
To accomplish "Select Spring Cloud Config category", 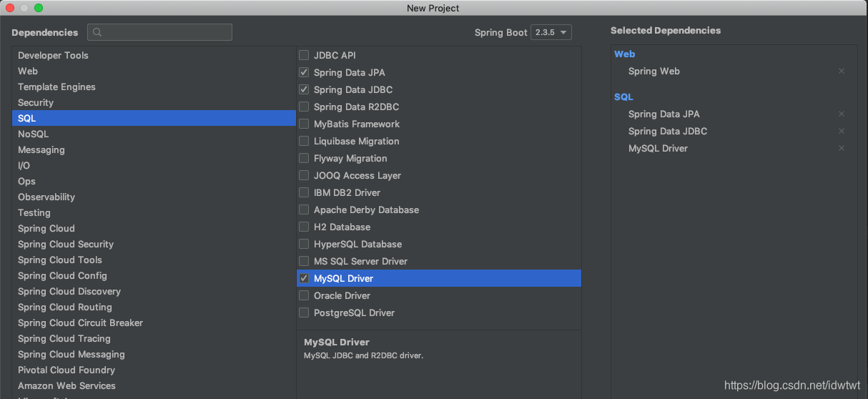I will click(x=154, y=275).
